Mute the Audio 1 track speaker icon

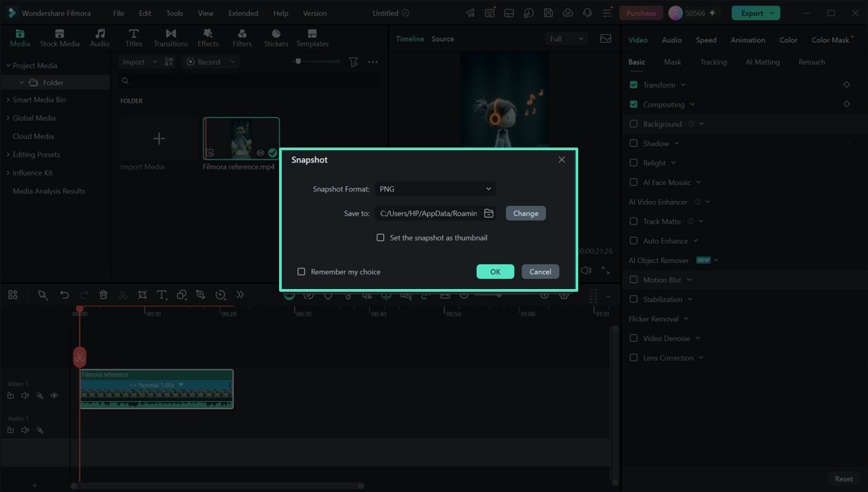click(x=25, y=430)
